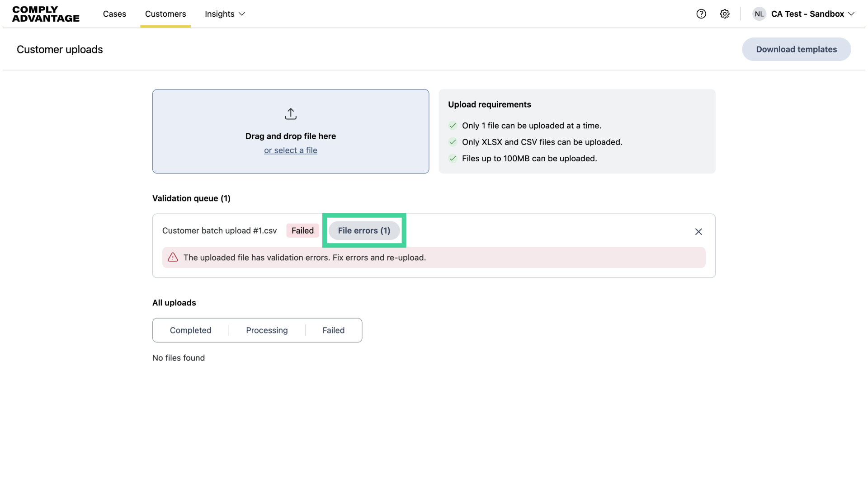Show Processing uploads

pos(267,330)
